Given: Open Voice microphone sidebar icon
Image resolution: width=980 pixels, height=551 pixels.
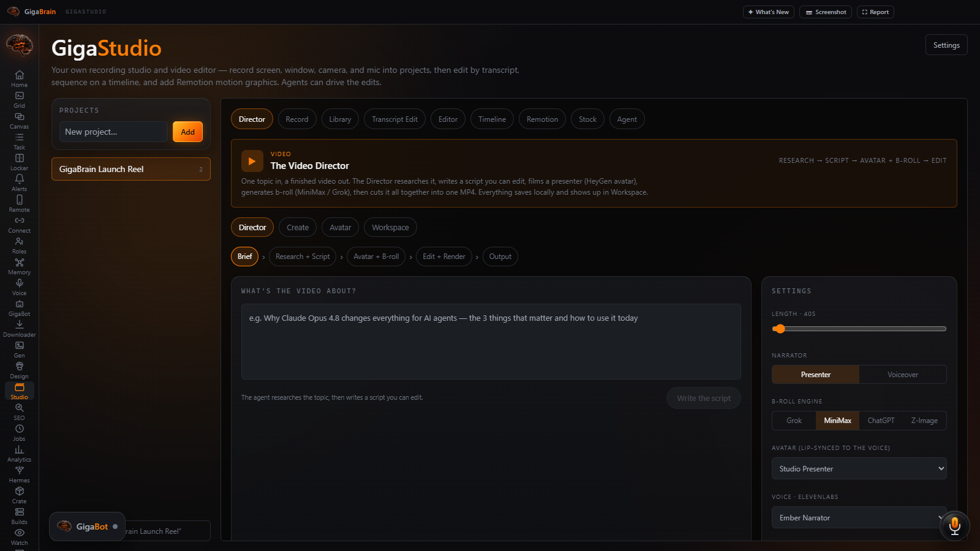Looking at the screenshot, I should (x=19, y=287).
